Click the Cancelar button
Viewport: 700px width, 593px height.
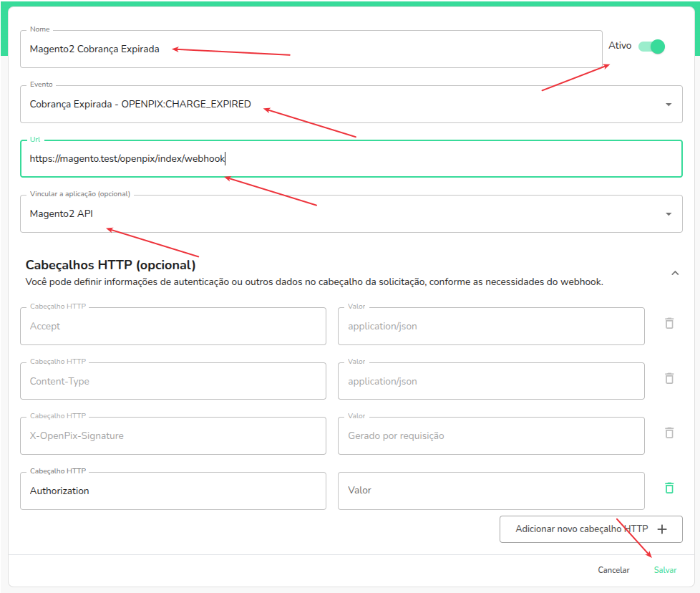[x=613, y=570]
